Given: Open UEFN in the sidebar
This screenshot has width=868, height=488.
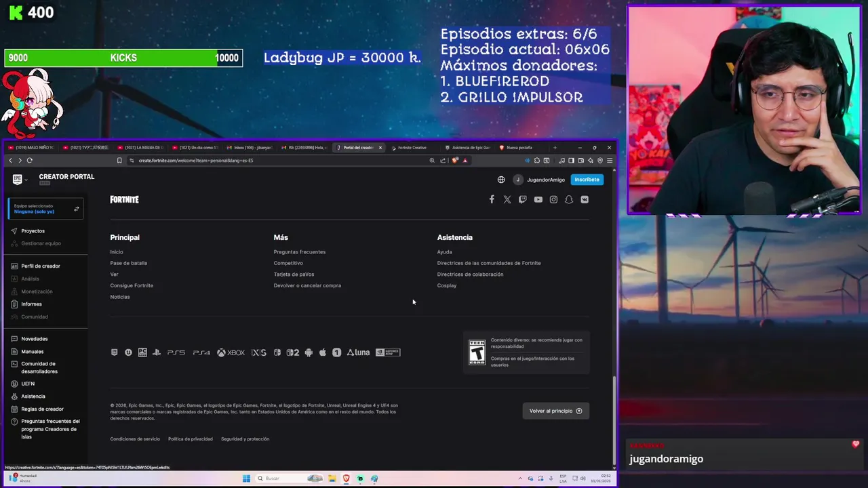Looking at the screenshot, I should tap(27, 384).
